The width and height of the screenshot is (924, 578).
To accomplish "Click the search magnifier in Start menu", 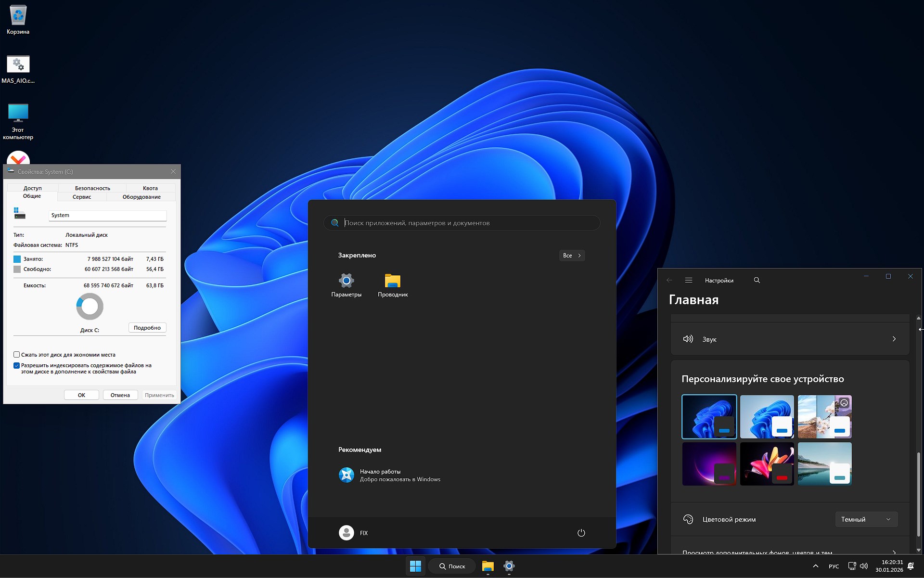I will (335, 223).
